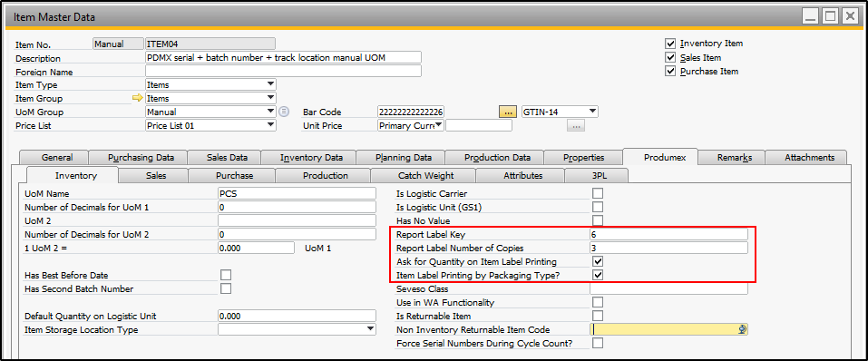Enable Has Best Before Date checkbox
The width and height of the screenshot is (868, 361).
pos(226,275)
